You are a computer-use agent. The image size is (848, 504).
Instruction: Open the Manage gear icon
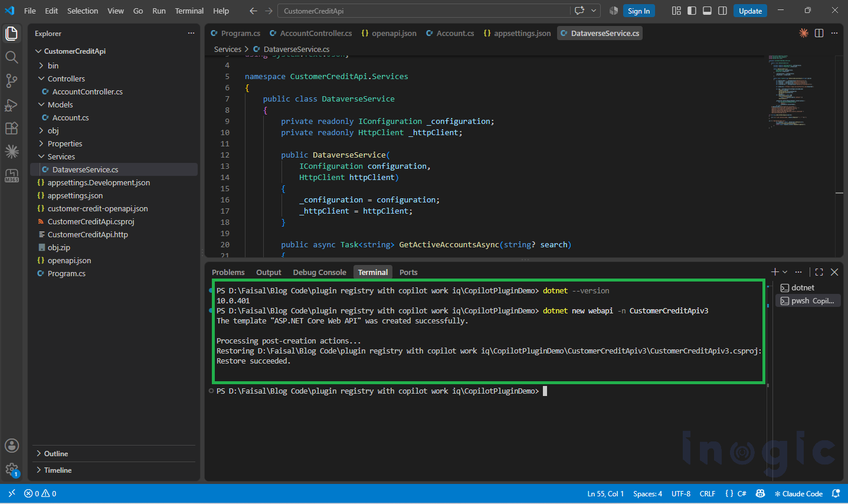[11, 470]
